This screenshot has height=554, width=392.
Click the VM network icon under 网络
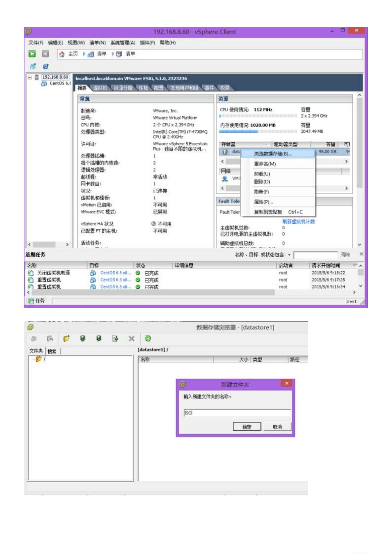click(x=225, y=179)
